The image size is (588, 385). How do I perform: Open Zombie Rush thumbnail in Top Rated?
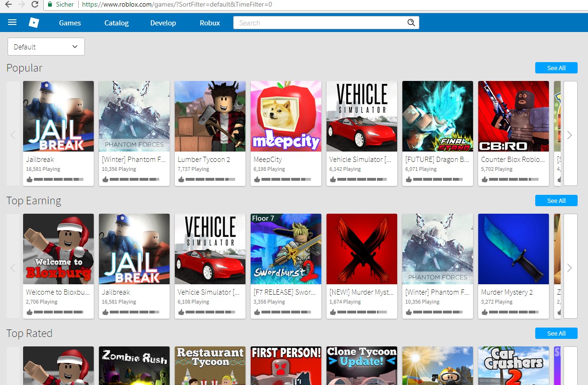pos(134,366)
